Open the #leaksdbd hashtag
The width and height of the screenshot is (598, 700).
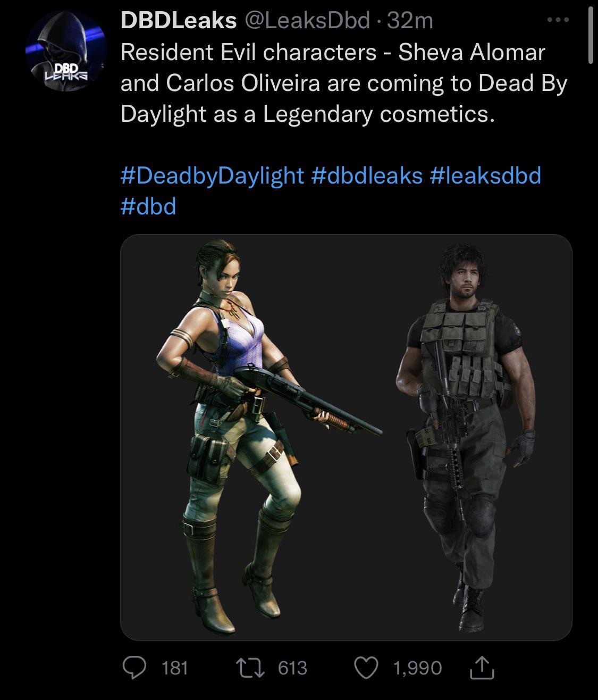pos(485,175)
